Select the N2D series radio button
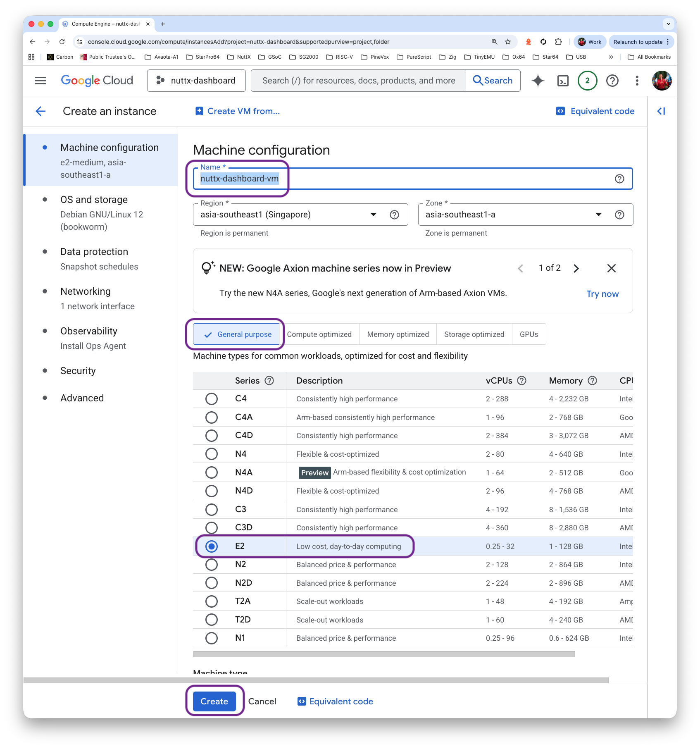Image resolution: width=700 pixels, height=749 pixels. tap(212, 582)
